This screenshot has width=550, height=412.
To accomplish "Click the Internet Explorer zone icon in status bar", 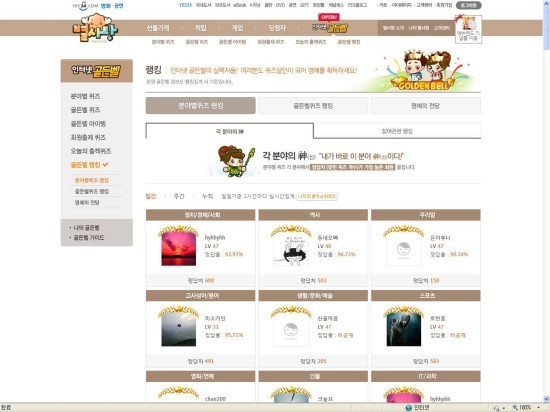I will [x=408, y=408].
